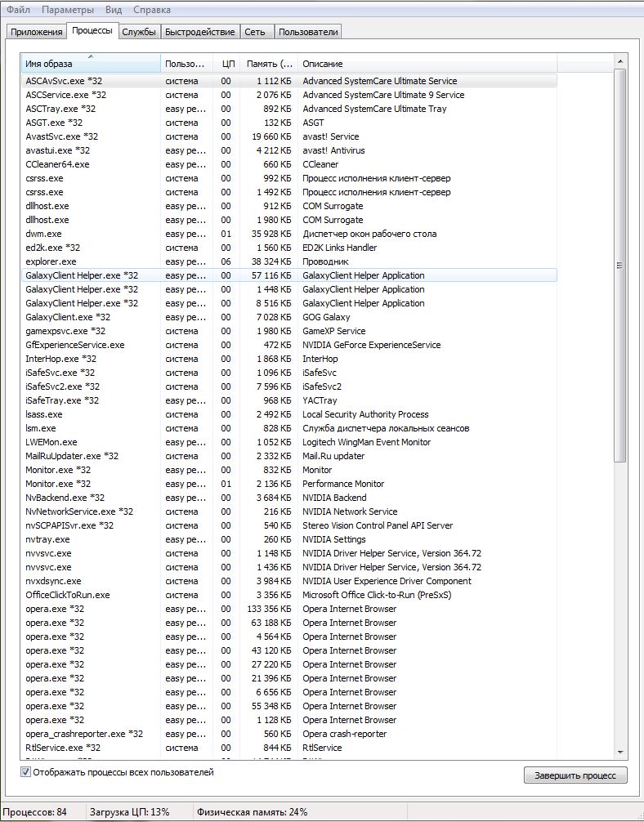Select opera.exe using 63 188 КБ
Viewport: 644px width, 822px height.
click(289, 623)
